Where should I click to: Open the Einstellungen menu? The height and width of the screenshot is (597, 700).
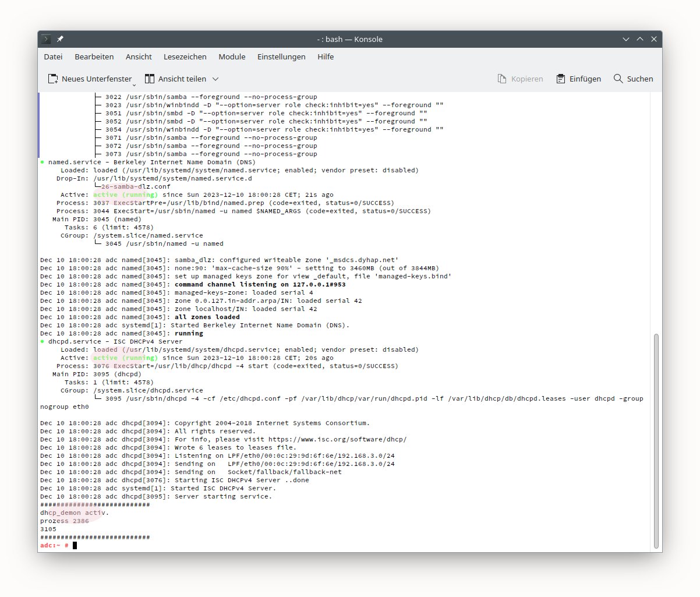tap(281, 56)
